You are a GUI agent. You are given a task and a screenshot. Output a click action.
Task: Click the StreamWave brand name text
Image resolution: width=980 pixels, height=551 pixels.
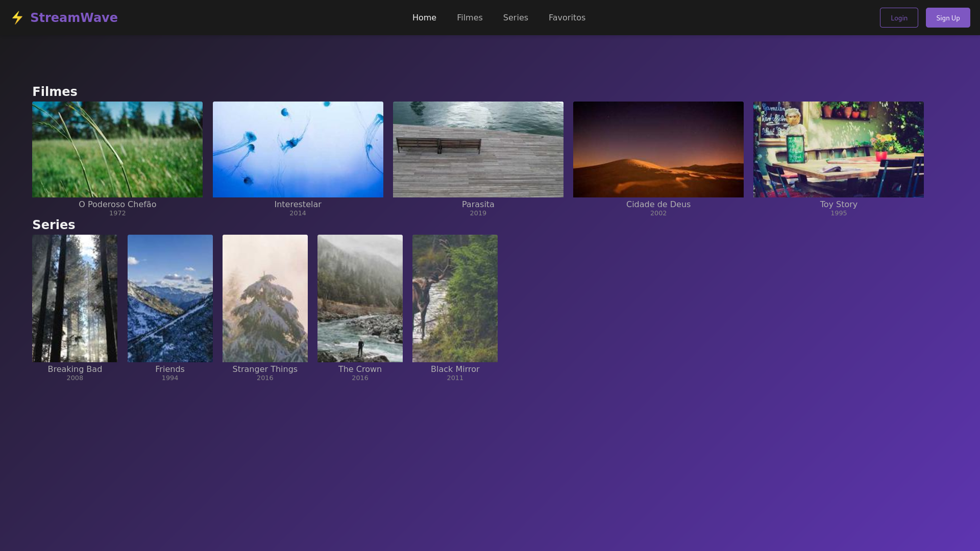click(74, 18)
